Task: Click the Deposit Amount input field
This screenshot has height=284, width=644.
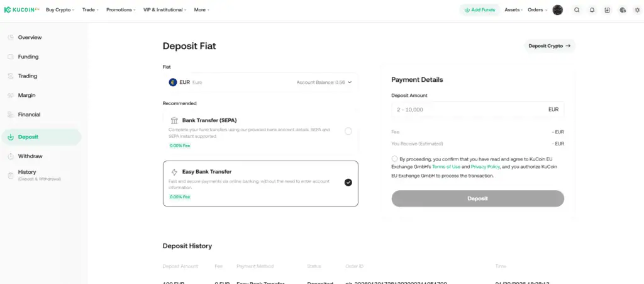Action: point(469,110)
